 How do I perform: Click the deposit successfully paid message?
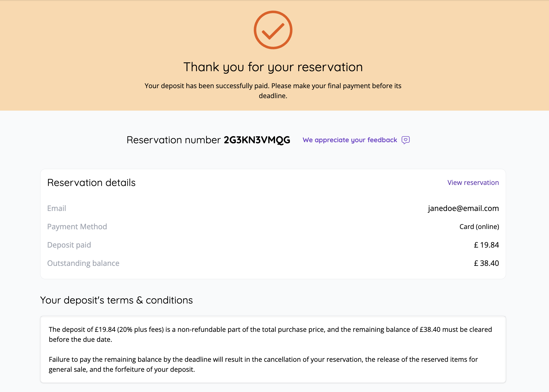pyautogui.click(x=273, y=91)
